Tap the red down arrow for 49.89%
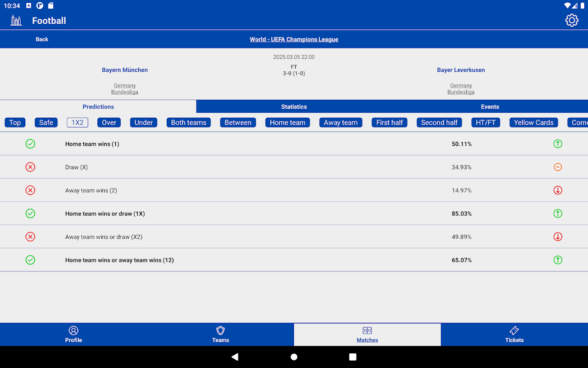The height and width of the screenshot is (368, 588). [x=558, y=237]
